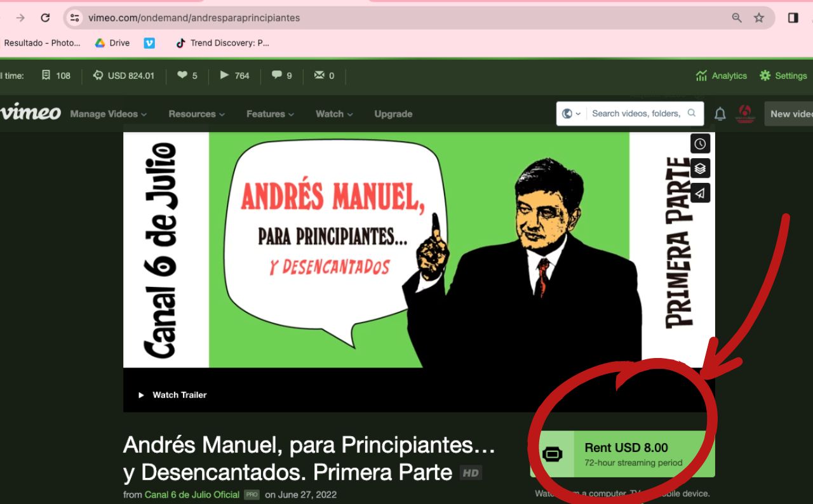This screenshot has width=813, height=504.
Task: Click the Rent USD 8.00 button
Action: [x=622, y=454]
